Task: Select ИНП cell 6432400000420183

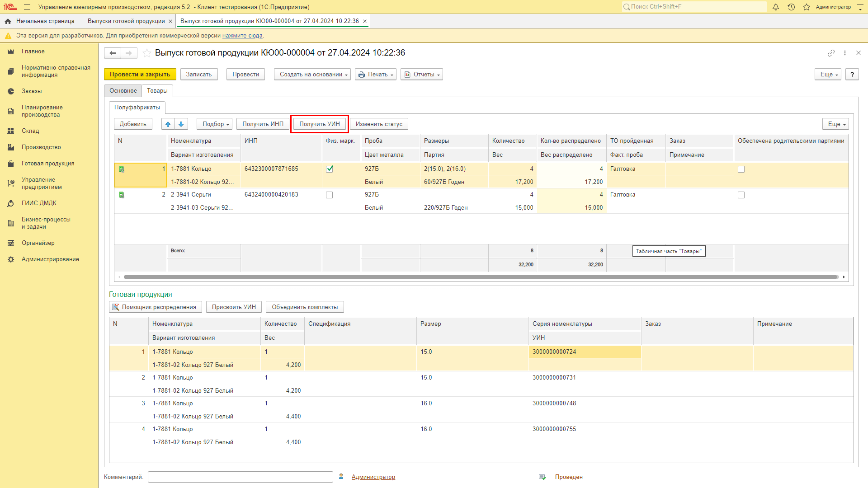Action: tap(281, 195)
